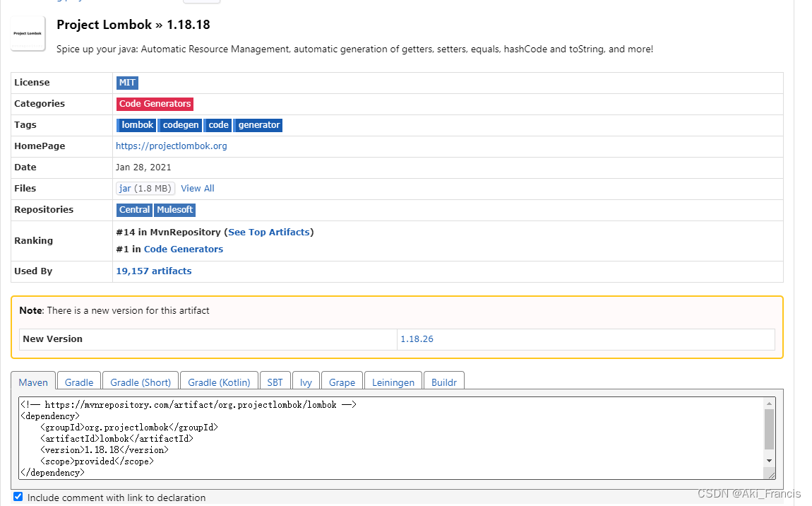Switch to the Gradle tab
812x506 pixels.
78,382
